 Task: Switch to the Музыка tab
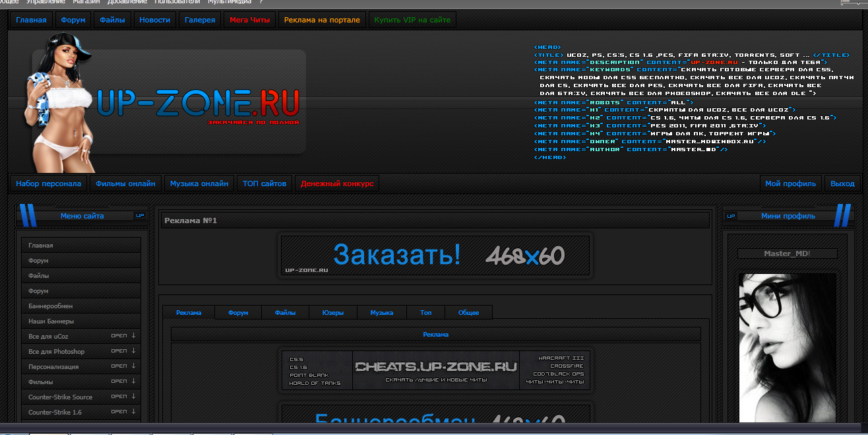[x=382, y=312]
